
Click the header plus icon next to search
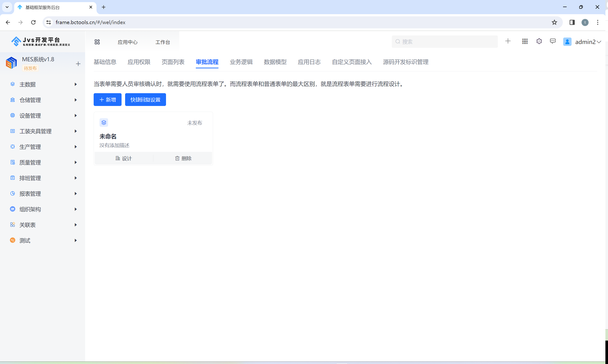pyautogui.click(x=508, y=41)
